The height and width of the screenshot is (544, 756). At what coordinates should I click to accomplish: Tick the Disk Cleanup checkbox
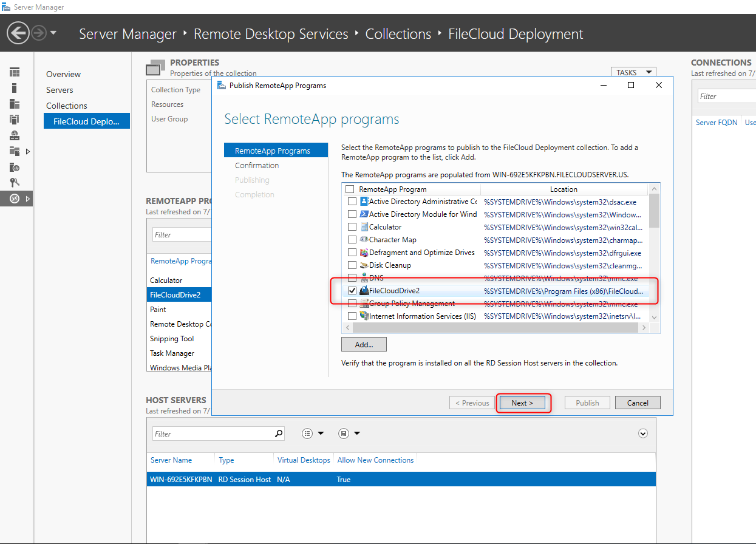click(352, 265)
